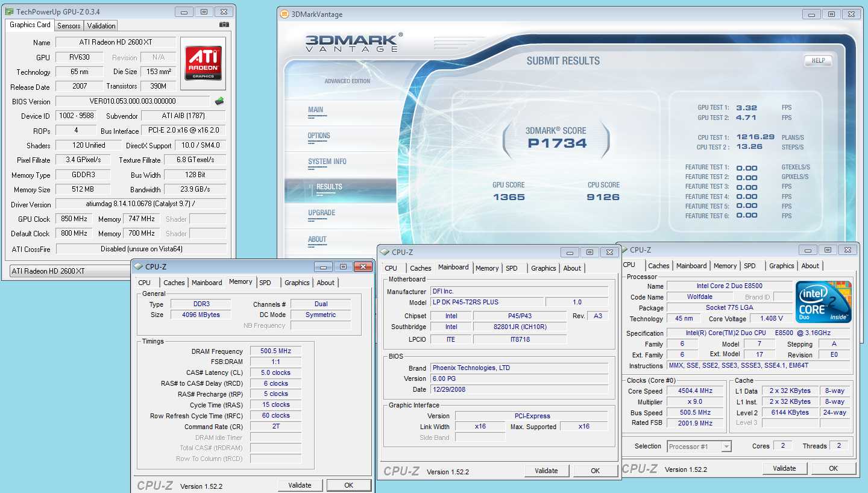Click the GPU Clock 850 MHz field
868x493 pixels.
tap(74, 219)
